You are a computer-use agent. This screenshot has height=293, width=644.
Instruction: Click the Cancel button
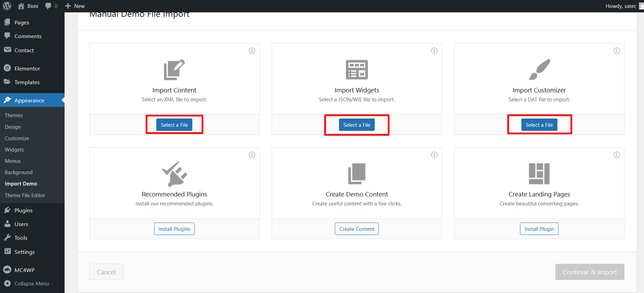(106, 272)
